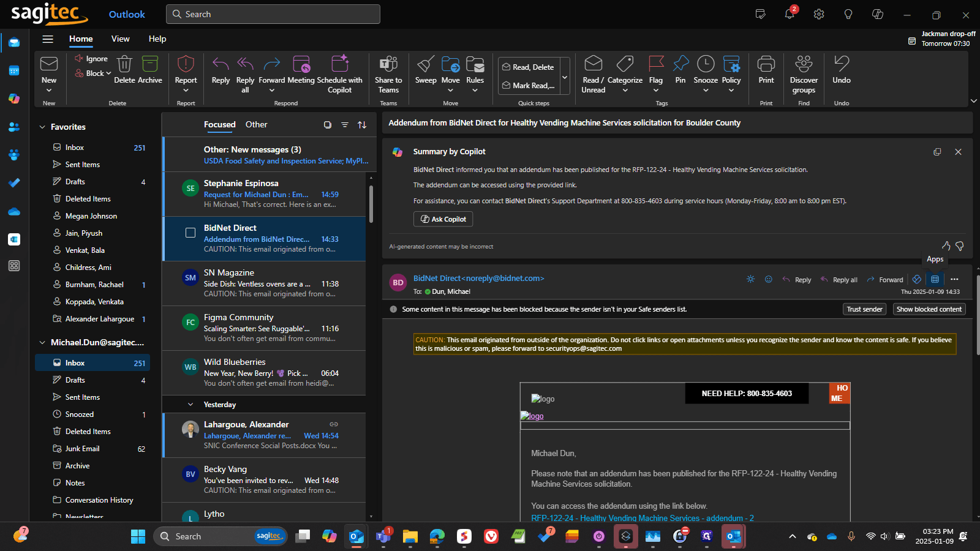
Task: Open the Snooze dropdown
Action: (x=706, y=91)
